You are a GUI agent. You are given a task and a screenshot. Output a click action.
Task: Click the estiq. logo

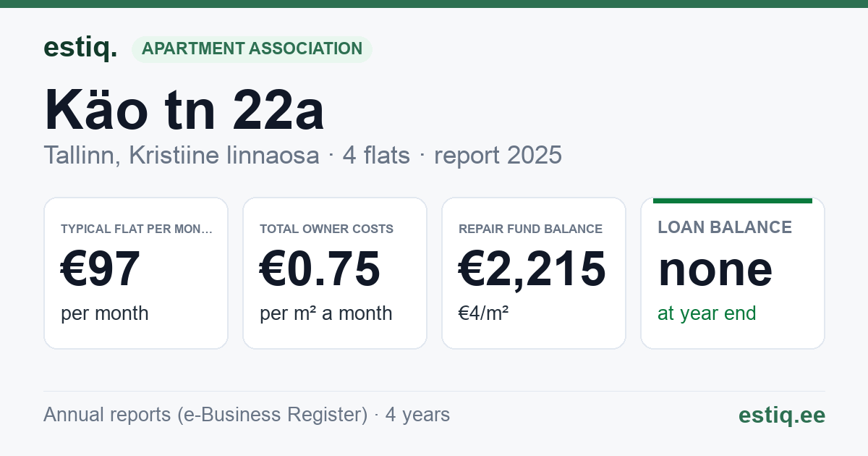[x=80, y=48]
